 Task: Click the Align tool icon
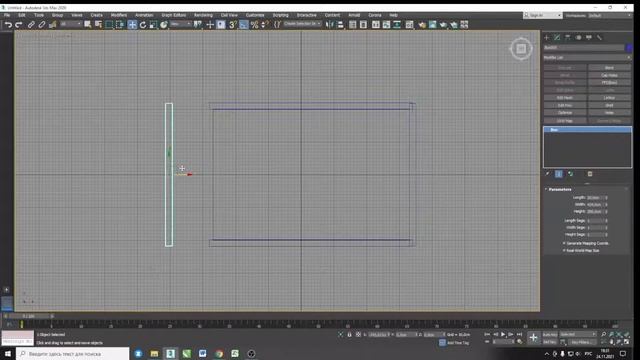[340, 25]
